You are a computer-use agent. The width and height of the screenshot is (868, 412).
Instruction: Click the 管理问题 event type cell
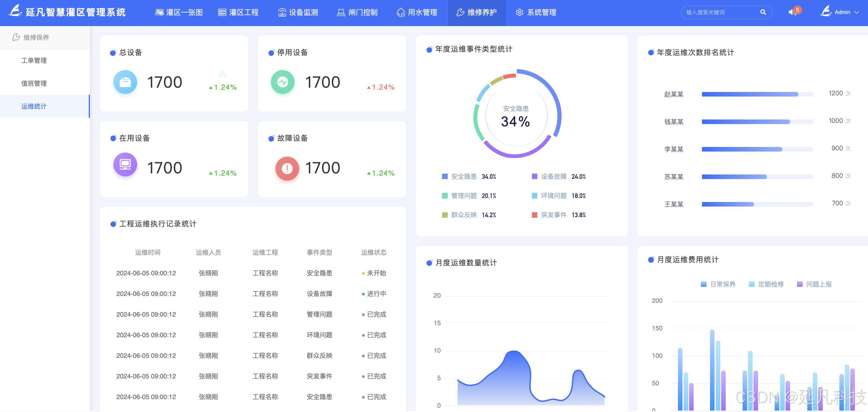coord(319,314)
